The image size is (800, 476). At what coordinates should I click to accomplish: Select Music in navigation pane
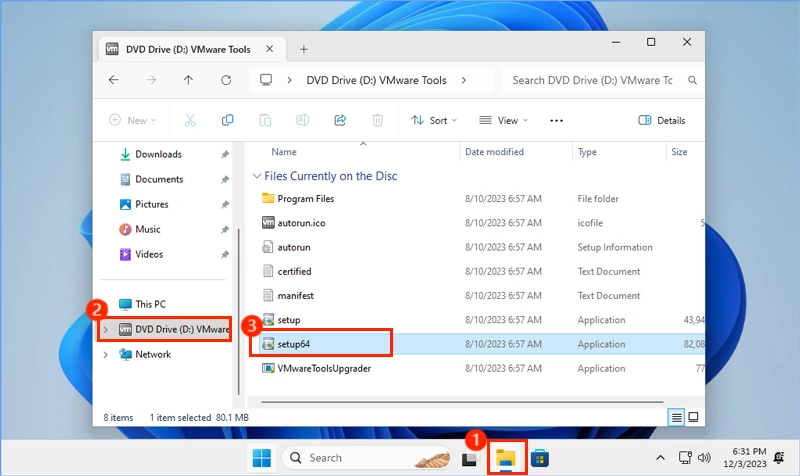click(x=147, y=230)
